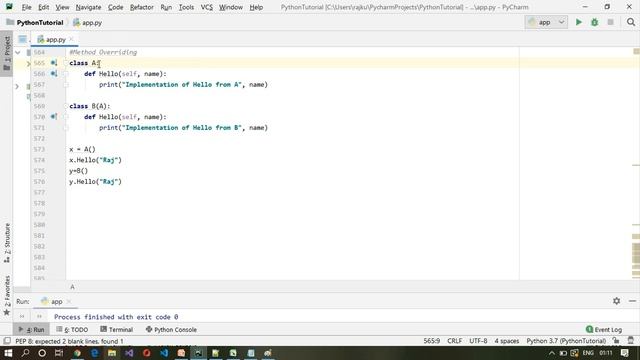Open Visual Studio Code from taskbar
The image size is (640, 360).
coord(164,353)
